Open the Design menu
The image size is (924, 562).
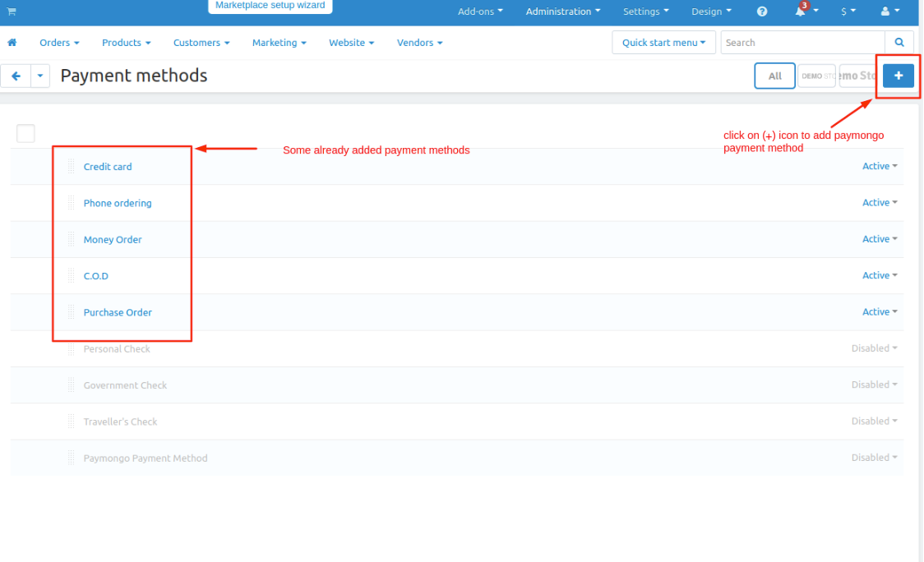click(711, 12)
